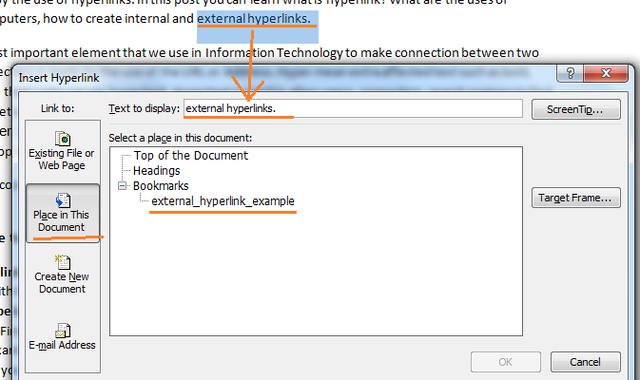
Task: Click the highlighted external hyperlinks text
Action: pos(253,19)
